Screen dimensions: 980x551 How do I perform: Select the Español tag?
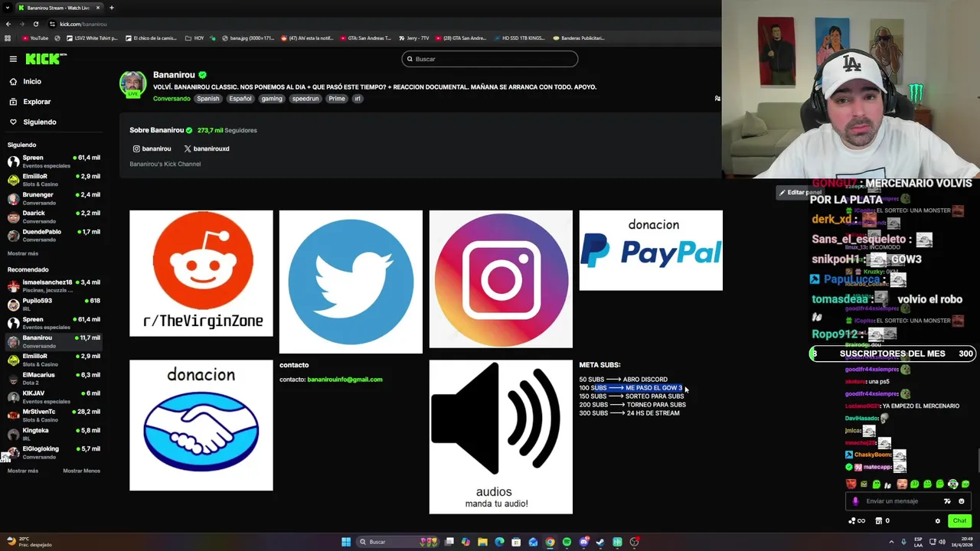point(240,99)
